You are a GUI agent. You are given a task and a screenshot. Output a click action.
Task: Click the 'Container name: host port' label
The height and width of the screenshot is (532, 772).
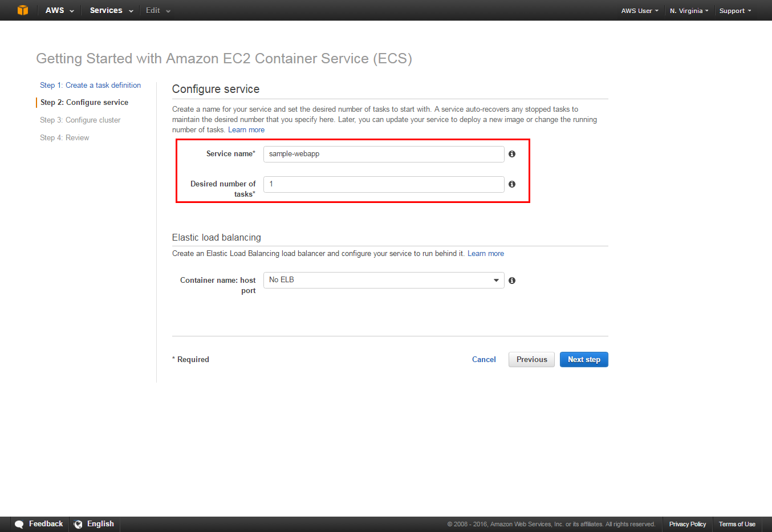pyautogui.click(x=218, y=285)
